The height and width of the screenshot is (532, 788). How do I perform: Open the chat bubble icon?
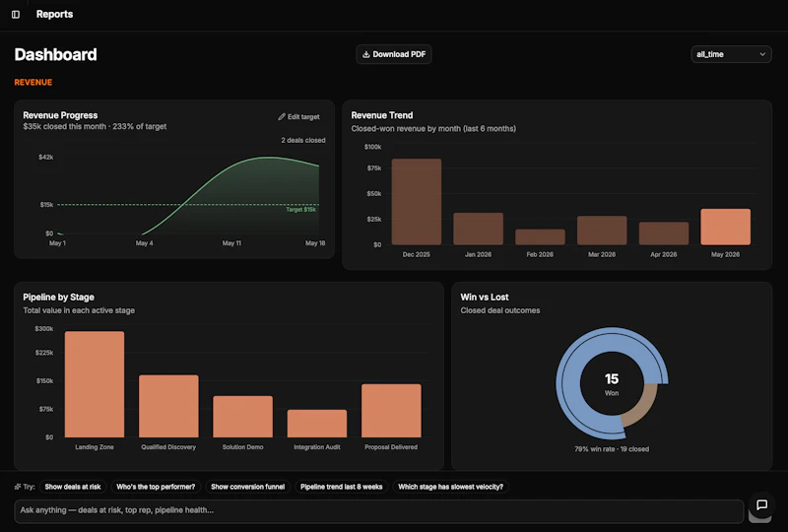coord(761,504)
